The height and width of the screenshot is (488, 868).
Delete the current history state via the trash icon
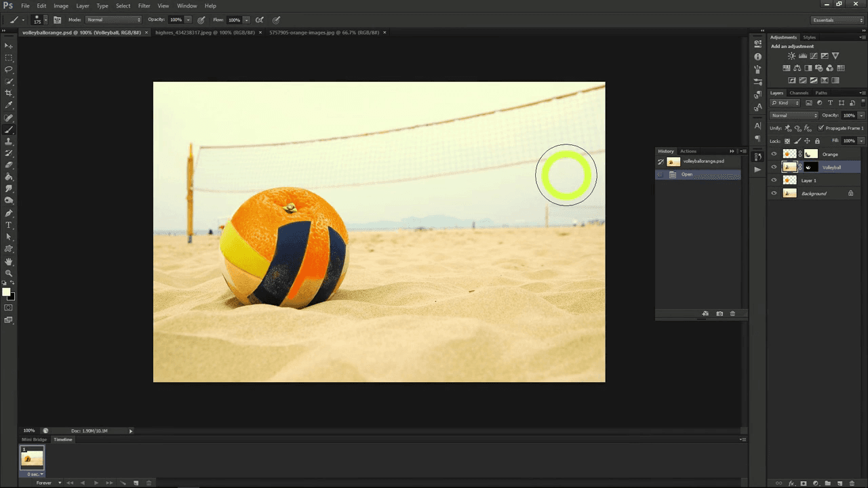(x=732, y=314)
